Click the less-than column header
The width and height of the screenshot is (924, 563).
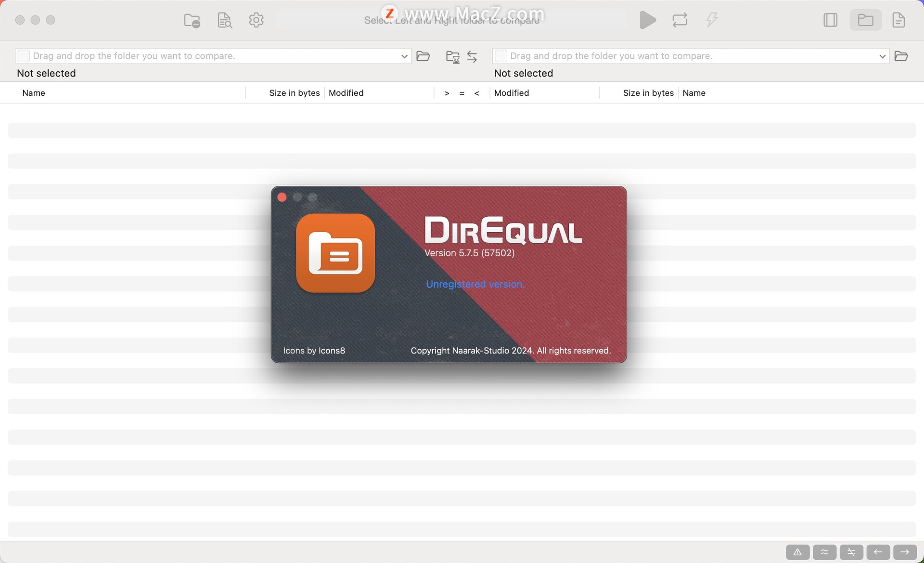tap(477, 93)
